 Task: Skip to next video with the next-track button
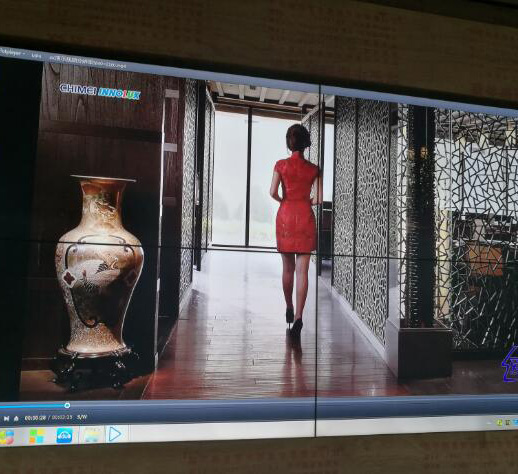coord(6,418)
